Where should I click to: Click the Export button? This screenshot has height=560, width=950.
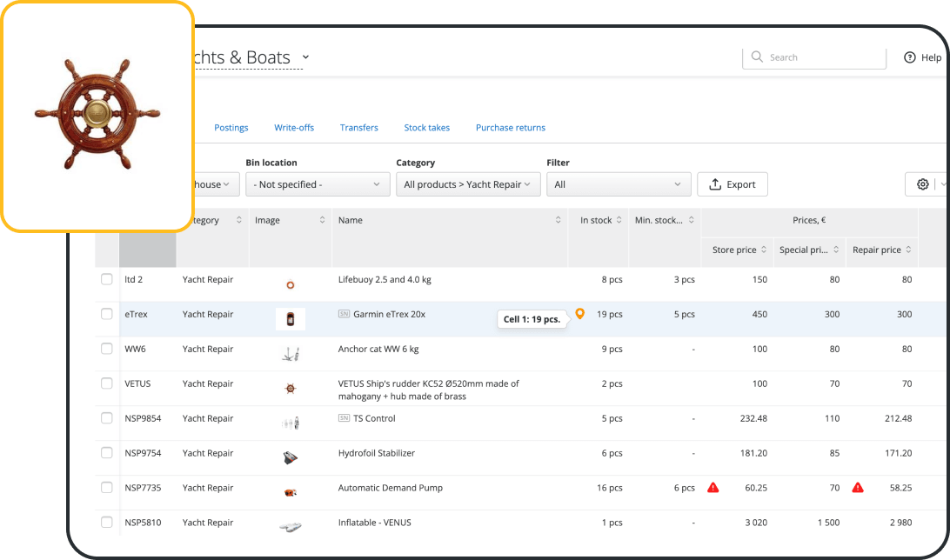click(x=732, y=184)
